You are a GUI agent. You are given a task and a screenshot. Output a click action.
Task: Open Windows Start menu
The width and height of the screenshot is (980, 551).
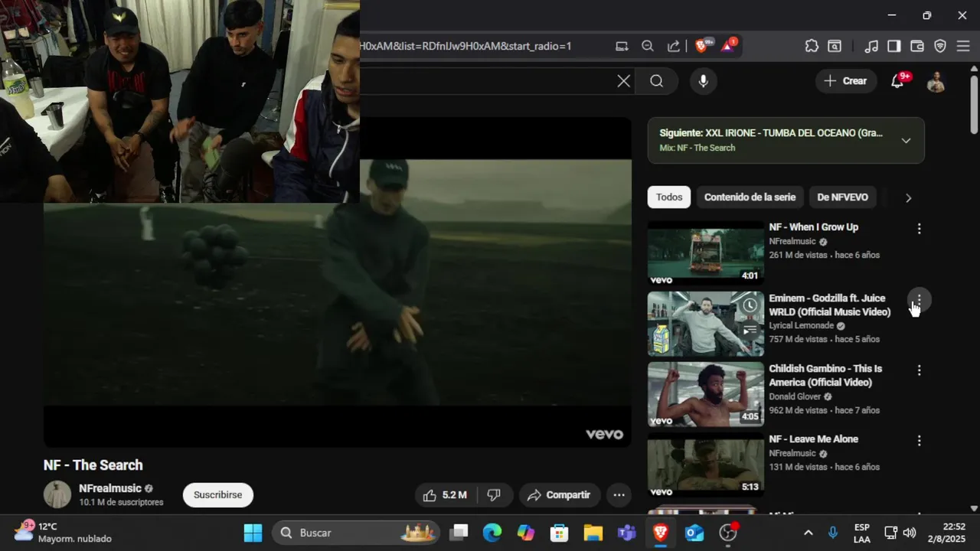253,533
